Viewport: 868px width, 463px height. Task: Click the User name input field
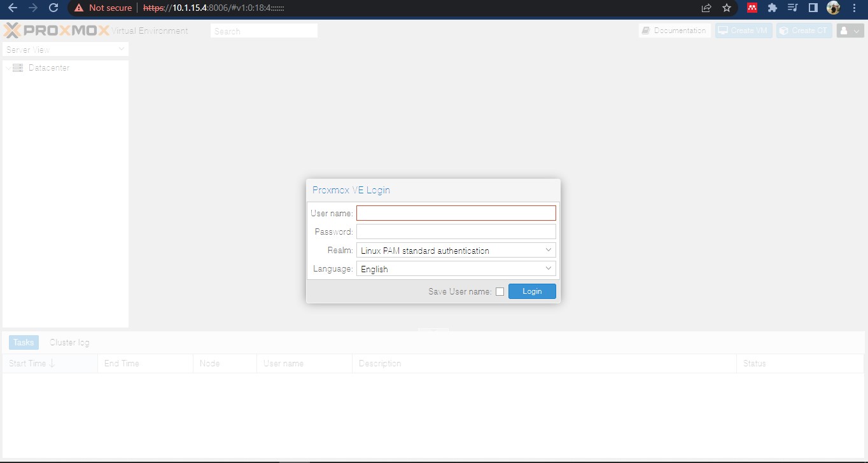[455, 212]
